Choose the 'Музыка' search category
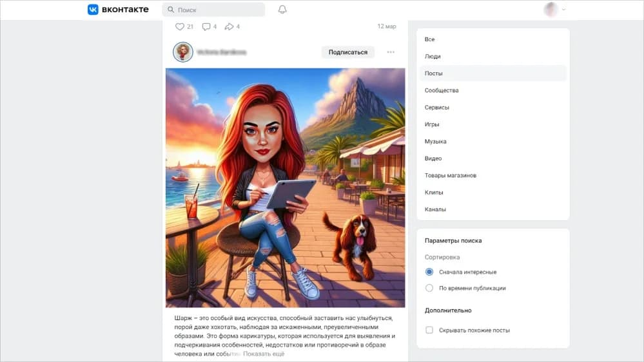Screen dimensions: 644x362 tap(435, 141)
